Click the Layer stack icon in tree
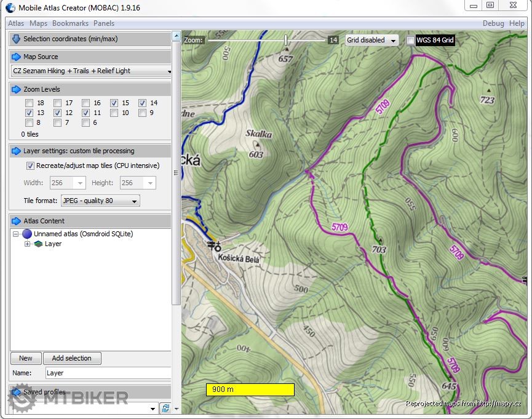 click(x=38, y=244)
